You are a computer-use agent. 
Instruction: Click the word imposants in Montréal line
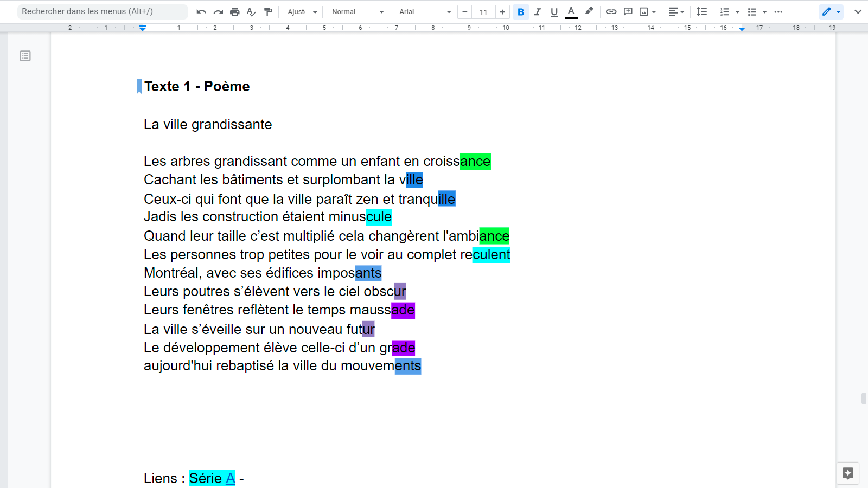tap(349, 273)
